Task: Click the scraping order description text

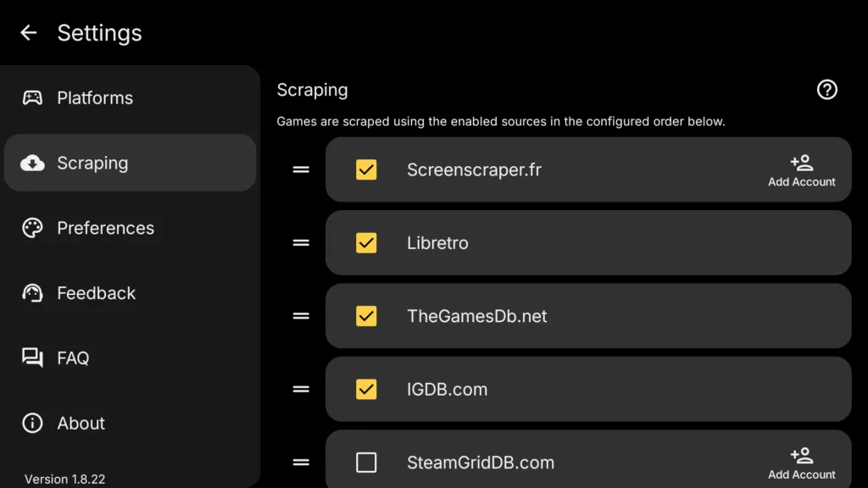Action: [500, 121]
